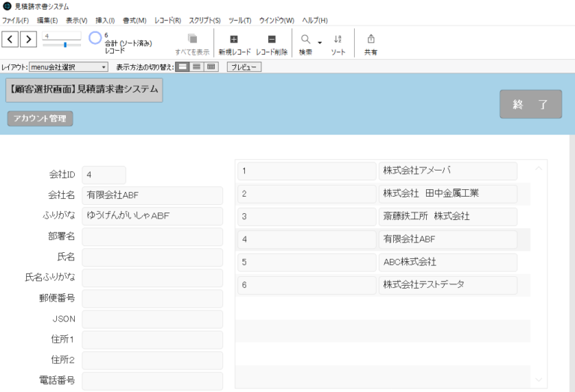575x392 pixels.
Task: Open the search dropdown arrow
Action: [320, 43]
